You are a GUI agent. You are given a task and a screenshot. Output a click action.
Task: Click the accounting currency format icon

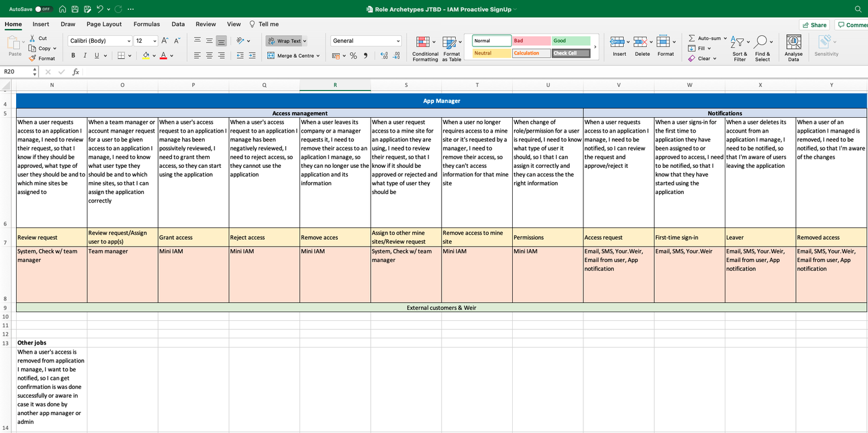tap(335, 56)
